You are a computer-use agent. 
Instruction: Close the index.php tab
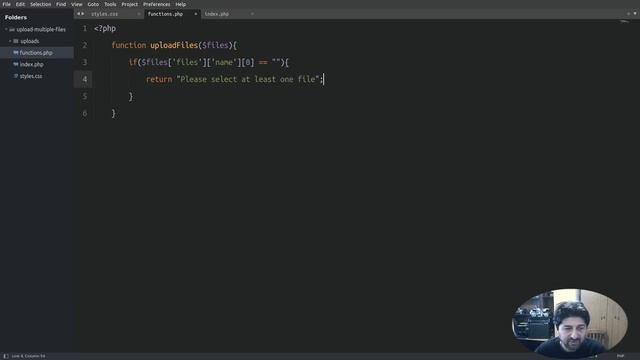(252, 14)
